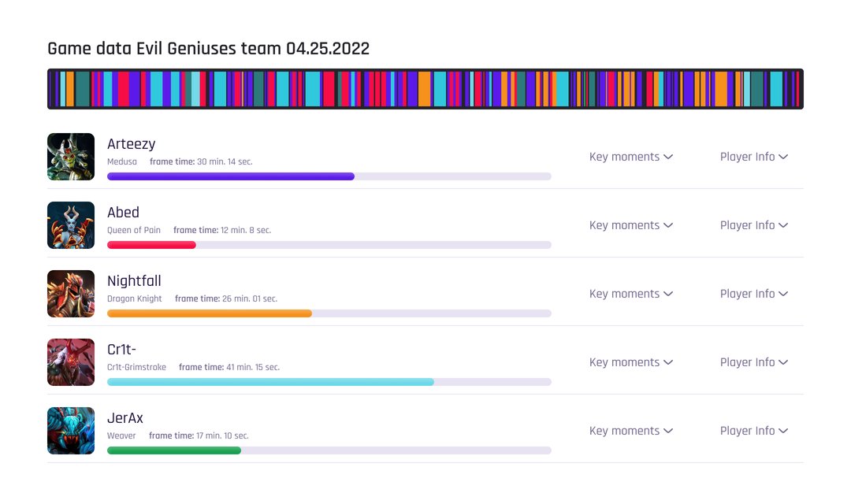The height and width of the screenshot is (504, 851).
Task: Click frame time 26 min. 01 sec.
Action: 226,298
